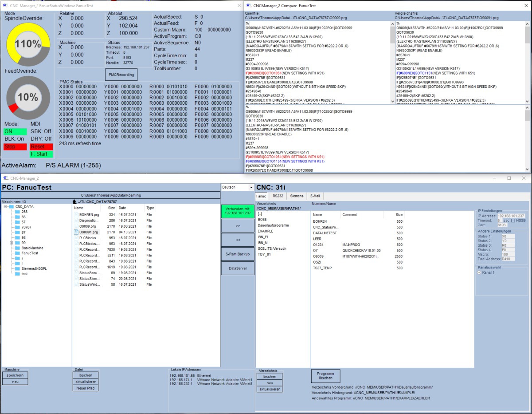Screen dimensions: 532x414
Task: Click the folder icon for test
Action: tap(17, 273)
